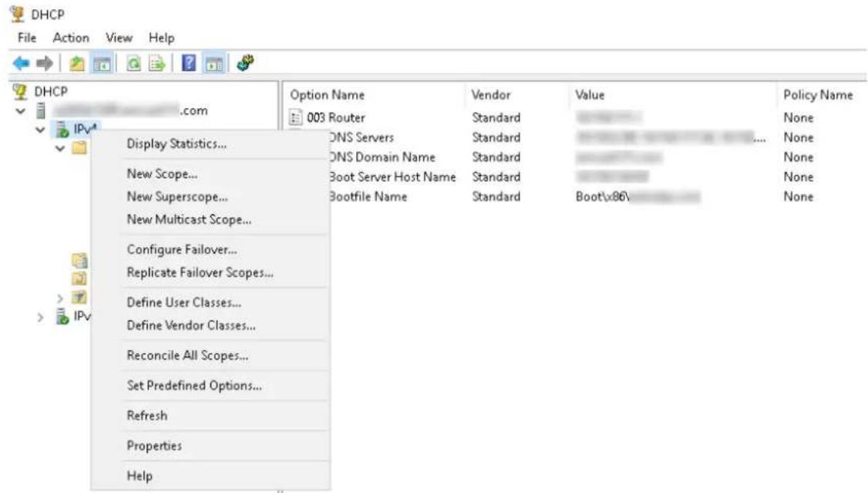This screenshot has width=868, height=493.
Task: Click the Up one level folder icon
Action: point(77,64)
